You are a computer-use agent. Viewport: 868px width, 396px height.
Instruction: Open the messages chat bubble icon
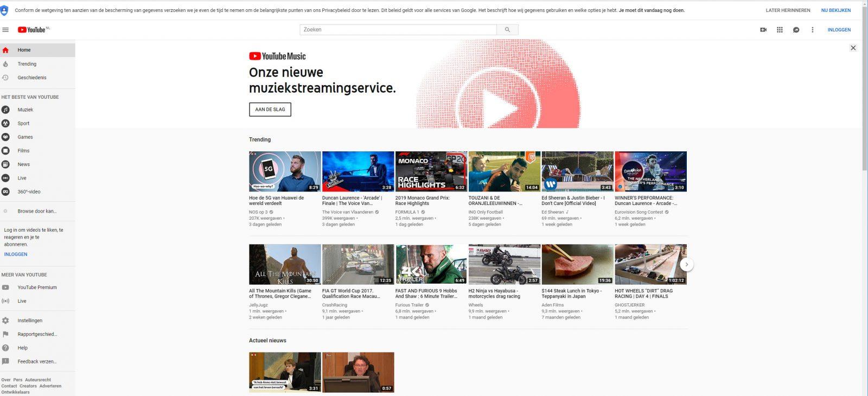(796, 30)
